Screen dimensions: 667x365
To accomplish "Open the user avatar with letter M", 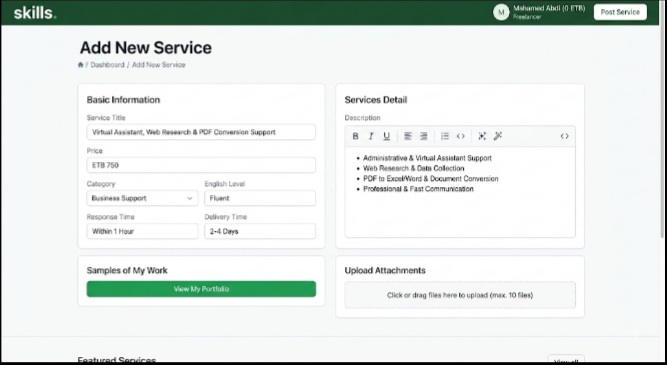I will (x=501, y=12).
